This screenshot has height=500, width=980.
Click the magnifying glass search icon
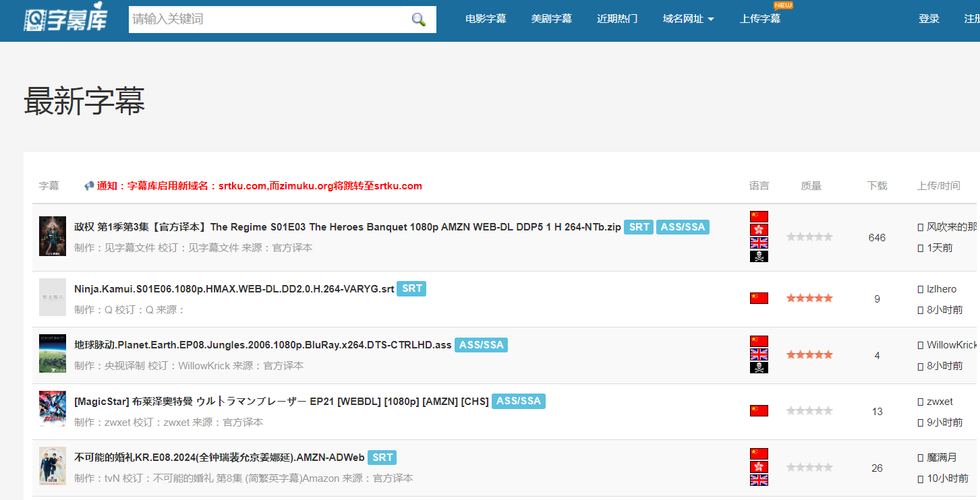pyautogui.click(x=419, y=20)
